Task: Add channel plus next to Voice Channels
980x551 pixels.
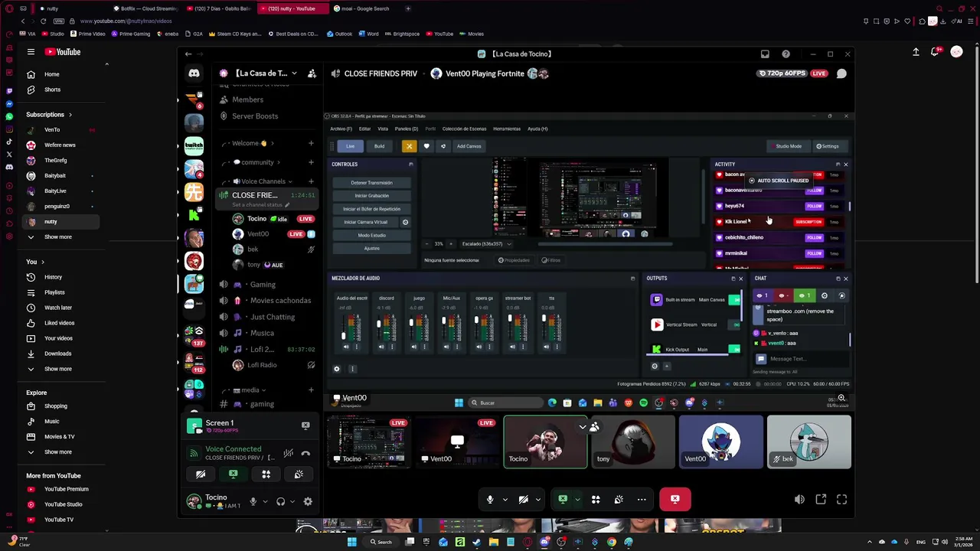Action: (311, 181)
